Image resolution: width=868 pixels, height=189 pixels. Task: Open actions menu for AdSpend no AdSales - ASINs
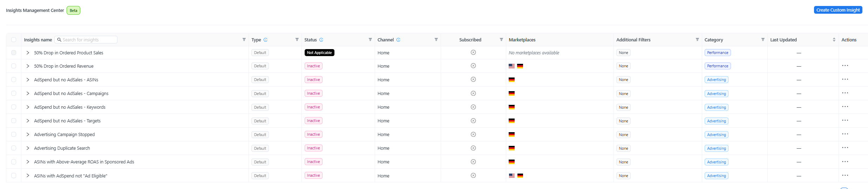tap(845, 79)
